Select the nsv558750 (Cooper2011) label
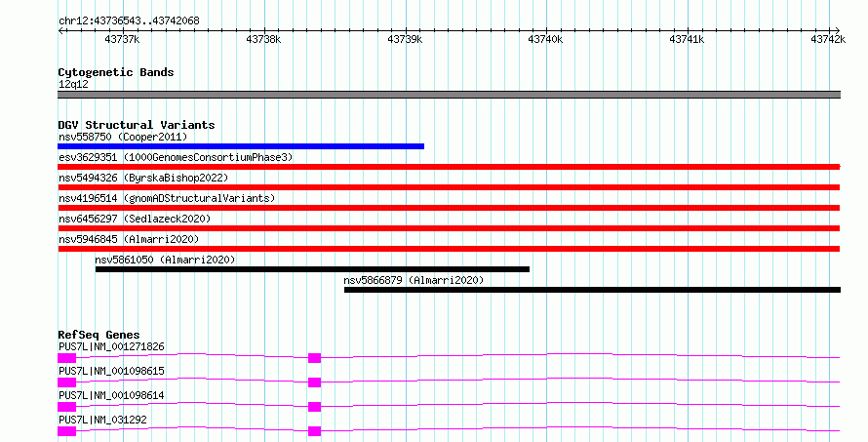Screen dimensions: 868x442 pos(123,137)
